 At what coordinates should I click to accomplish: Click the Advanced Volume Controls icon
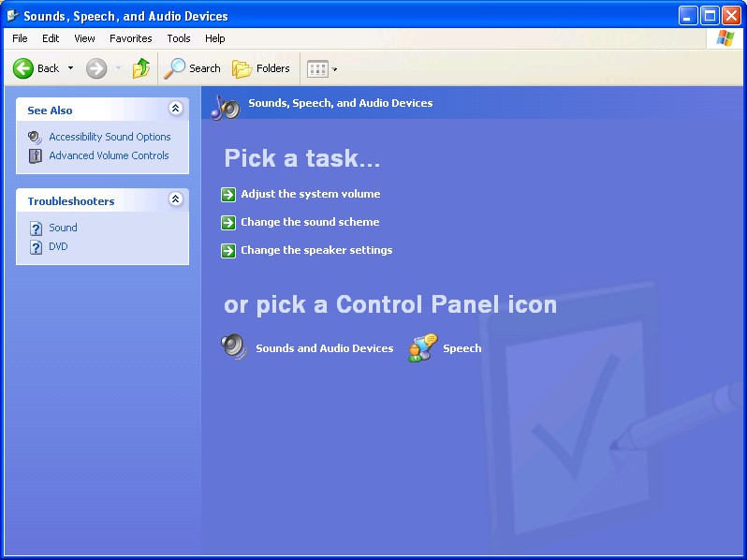click(36, 155)
